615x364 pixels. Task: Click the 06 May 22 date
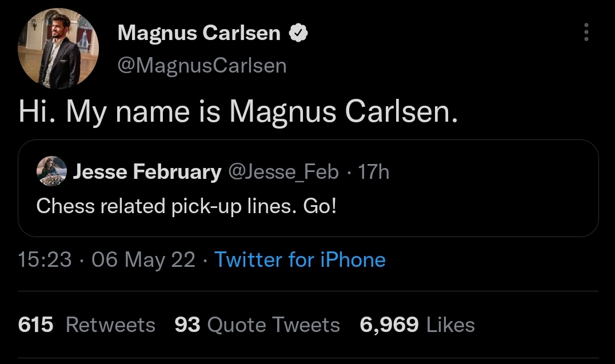coord(143,260)
